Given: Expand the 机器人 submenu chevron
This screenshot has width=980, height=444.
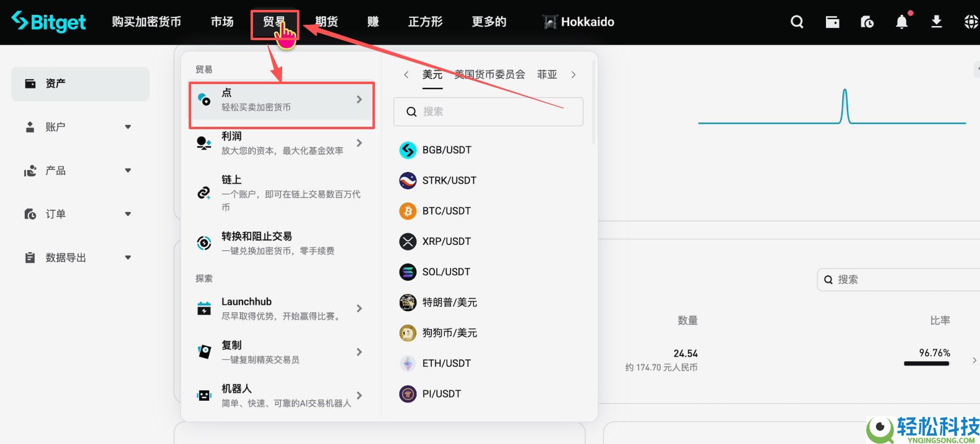Looking at the screenshot, I should (359, 395).
